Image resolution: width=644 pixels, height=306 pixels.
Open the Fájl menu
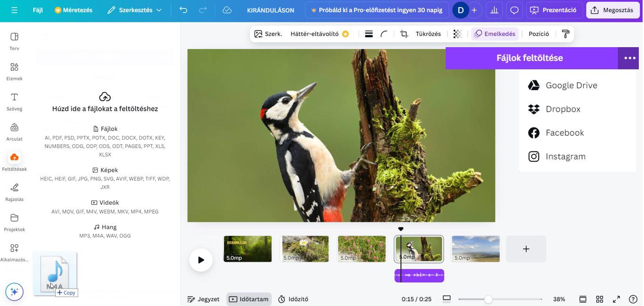[38, 10]
